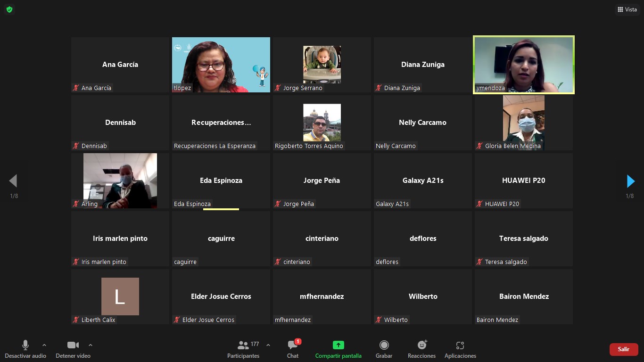This screenshot has width=644, height=362.
Task: Select Rigoberto Torres Aquino's tile
Action: (322, 123)
